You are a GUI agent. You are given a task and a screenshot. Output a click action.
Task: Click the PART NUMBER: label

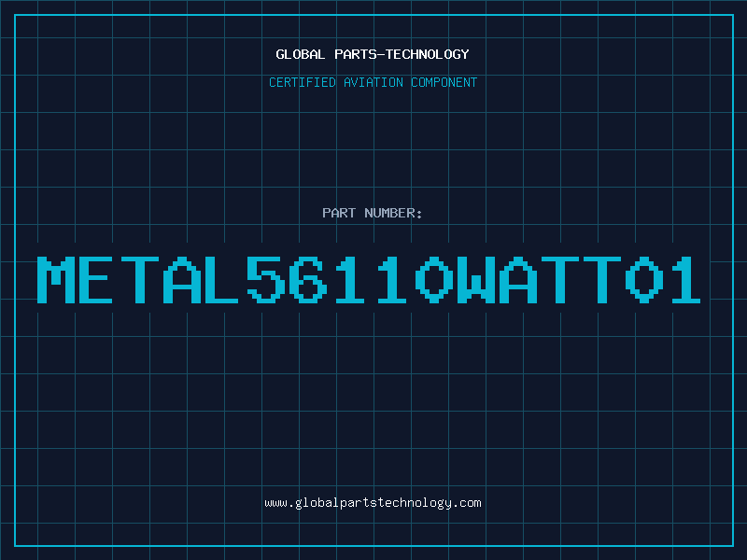click(x=373, y=213)
